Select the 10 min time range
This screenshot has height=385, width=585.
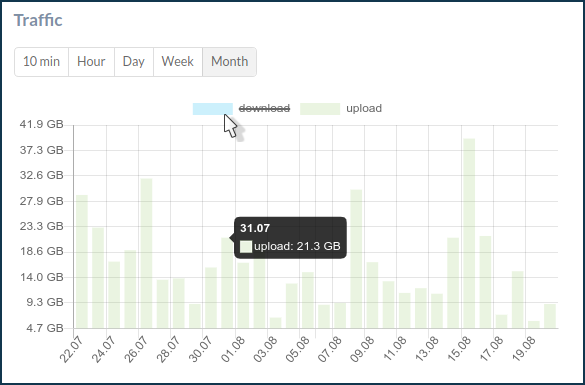[41, 62]
